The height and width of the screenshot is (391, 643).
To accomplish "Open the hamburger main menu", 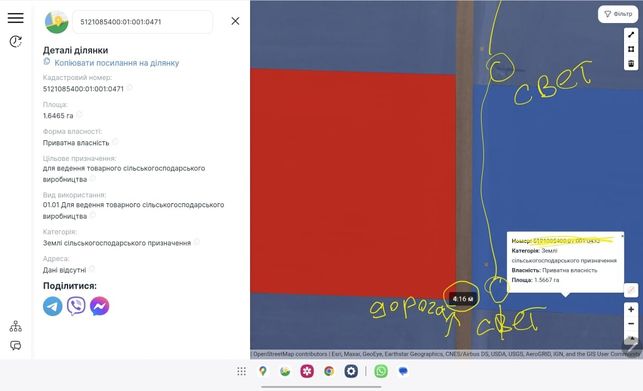I will [16, 18].
